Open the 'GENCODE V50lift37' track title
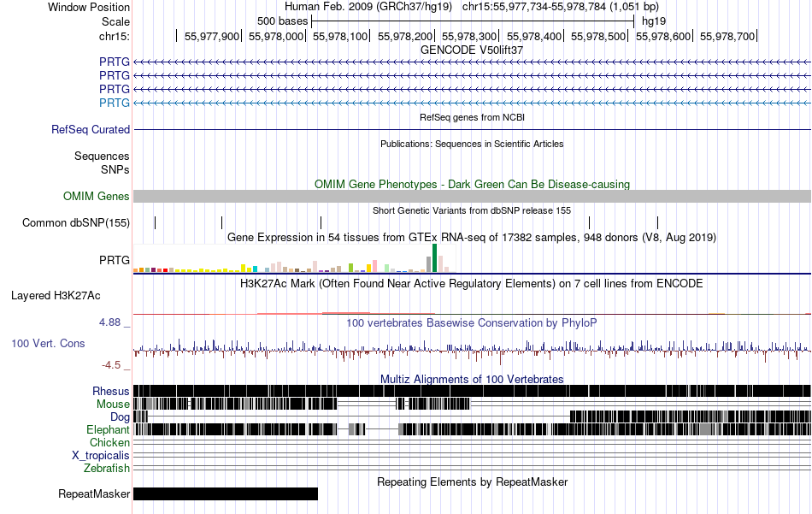The width and height of the screenshot is (812, 514). pyautogui.click(x=472, y=50)
